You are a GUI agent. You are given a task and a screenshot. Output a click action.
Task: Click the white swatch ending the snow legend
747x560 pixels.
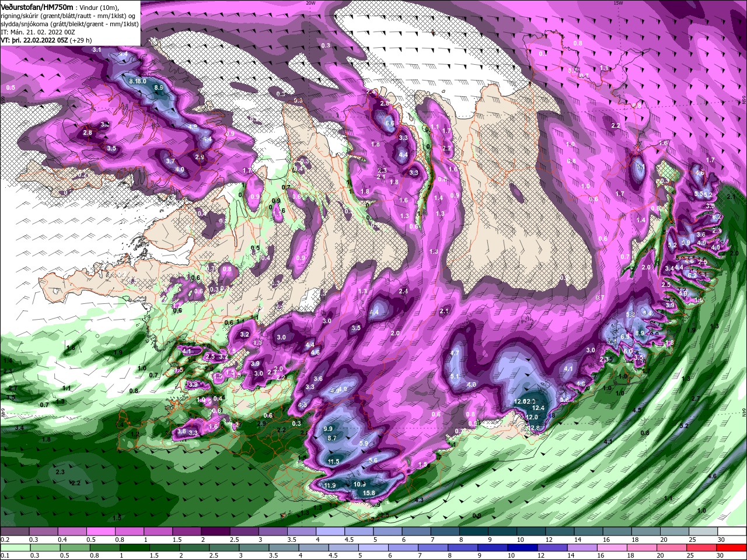(x=732, y=531)
